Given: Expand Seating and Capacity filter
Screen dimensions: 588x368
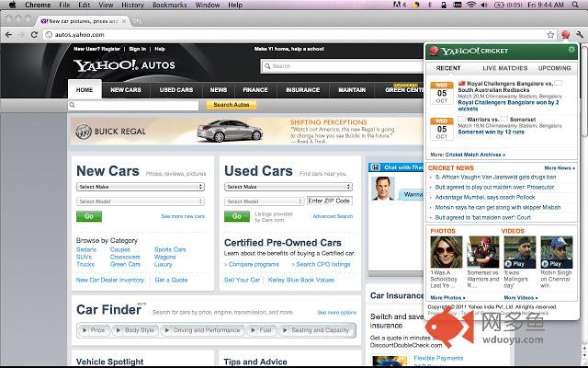Looking at the screenshot, I should click(x=316, y=330).
